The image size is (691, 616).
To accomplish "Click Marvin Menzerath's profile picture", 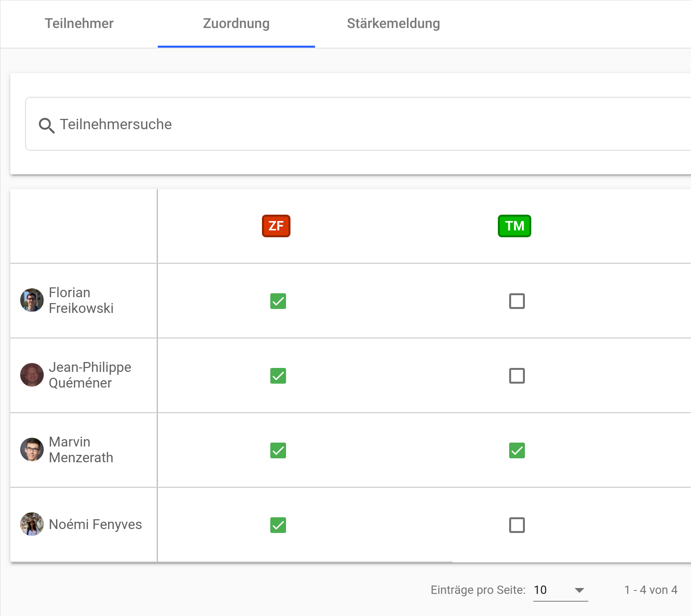I will click(x=32, y=449).
